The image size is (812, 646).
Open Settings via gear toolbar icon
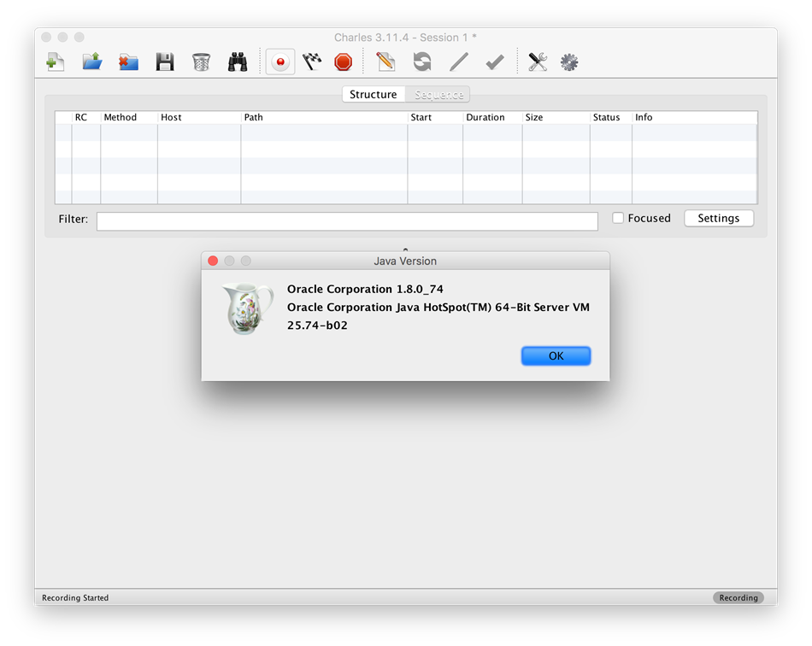(569, 62)
